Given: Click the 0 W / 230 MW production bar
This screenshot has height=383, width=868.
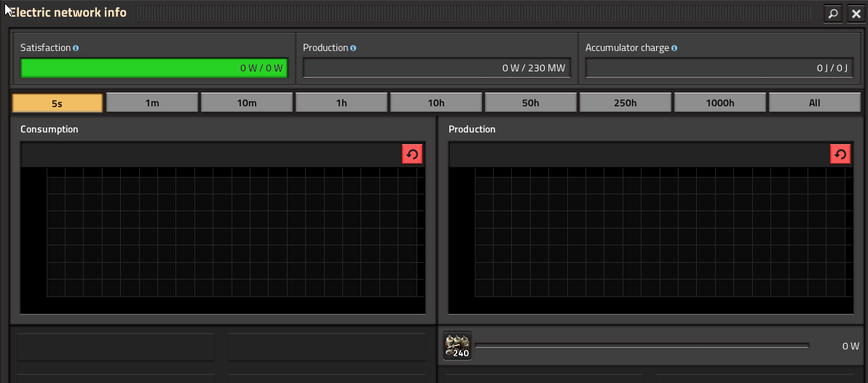Looking at the screenshot, I should 436,68.
